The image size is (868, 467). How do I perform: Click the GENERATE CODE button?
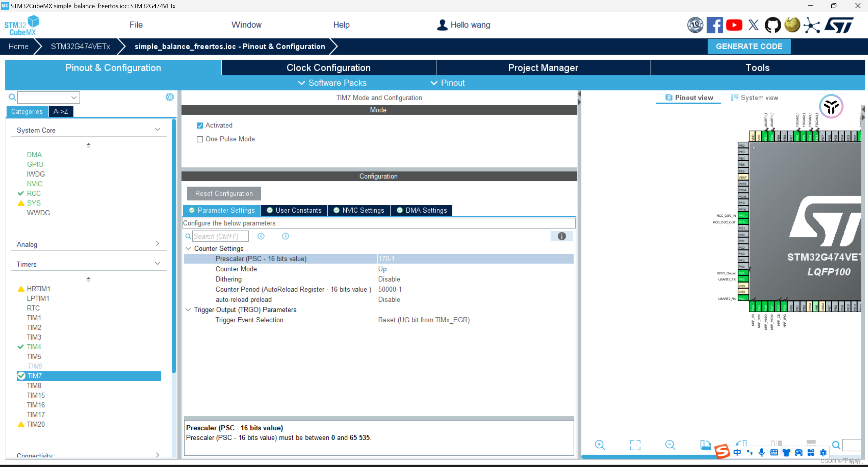[749, 47]
